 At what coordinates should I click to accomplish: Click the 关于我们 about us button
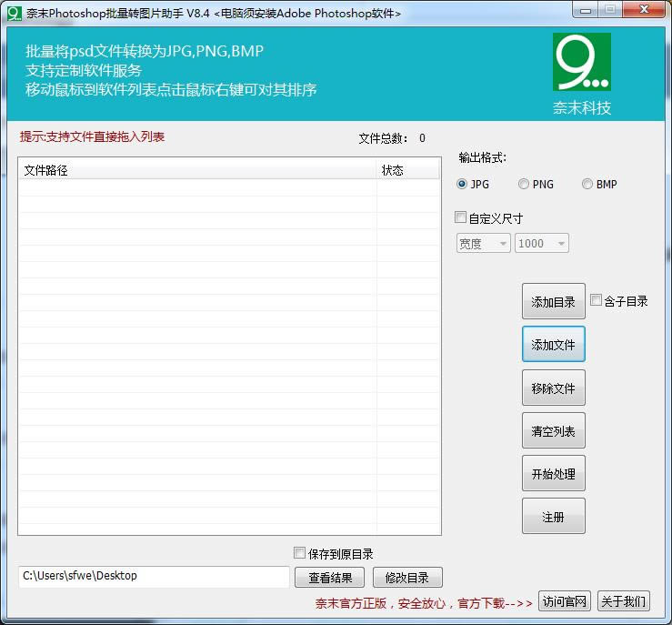(624, 601)
